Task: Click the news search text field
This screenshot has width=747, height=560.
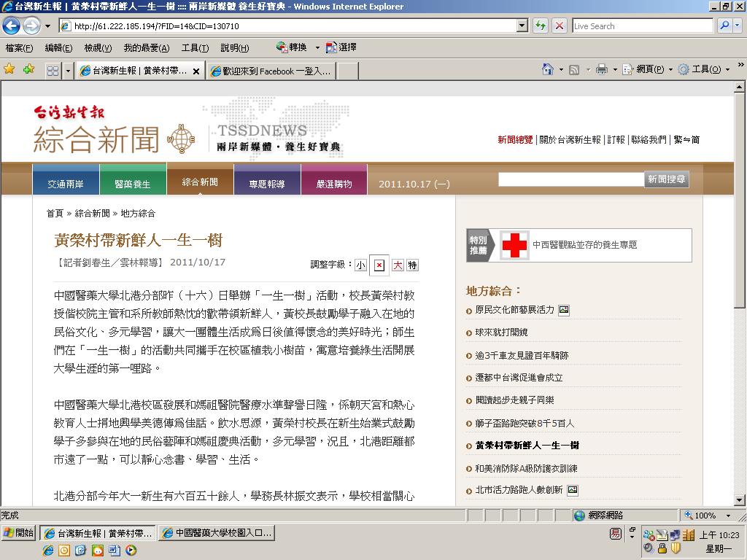Action: click(570, 179)
